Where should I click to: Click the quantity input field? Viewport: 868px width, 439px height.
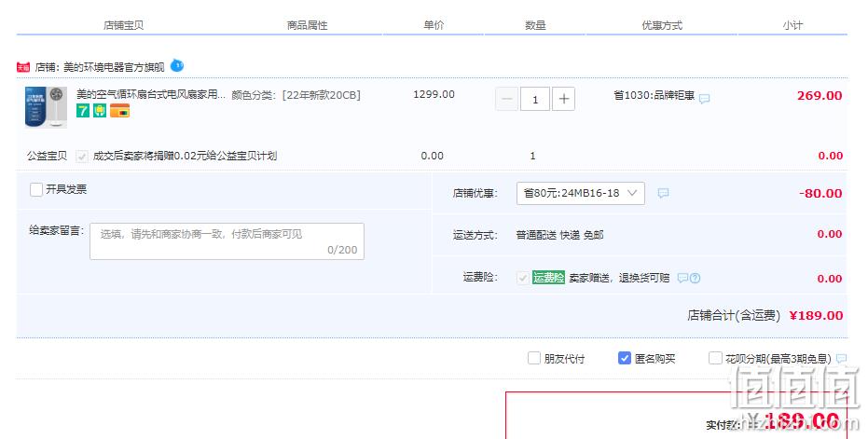click(535, 99)
